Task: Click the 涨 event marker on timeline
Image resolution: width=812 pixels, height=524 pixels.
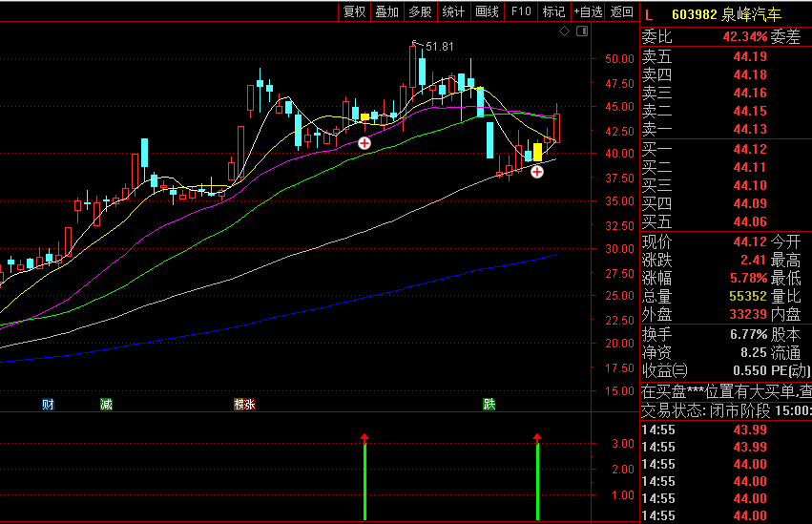Action: 244,405
